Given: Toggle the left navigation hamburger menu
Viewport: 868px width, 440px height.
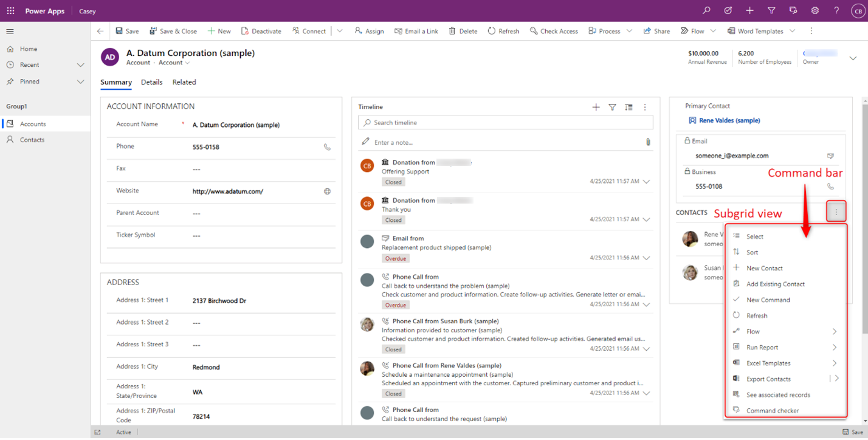Looking at the screenshot, I should click(10, 31).
